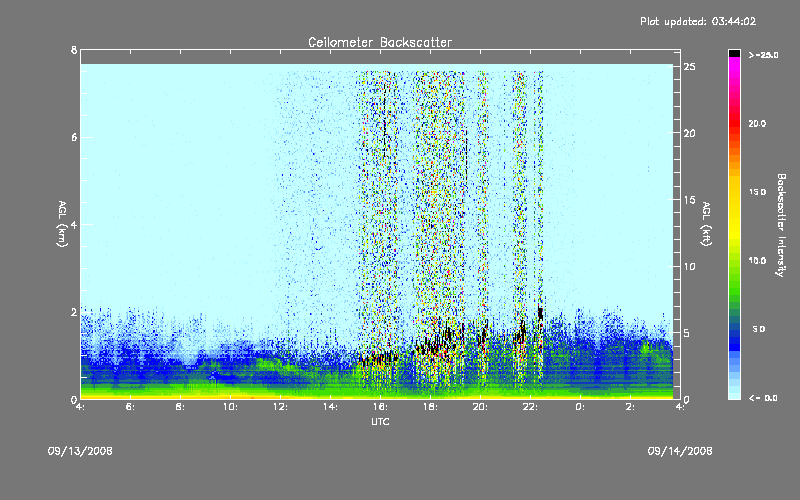
Task: Click the '2:' tick on the UTC axis
Action: [x=630, y=407]
